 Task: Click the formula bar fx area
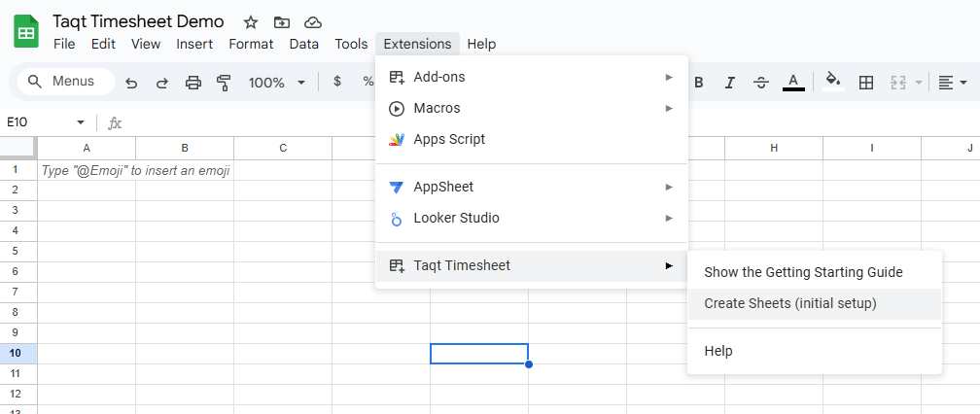click(x=115, y=123)
